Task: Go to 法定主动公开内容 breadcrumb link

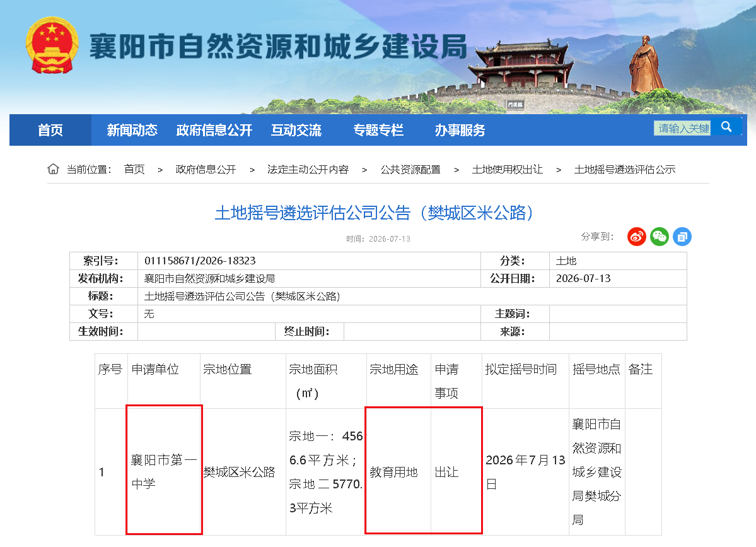Action: click(x=308, y=169)
